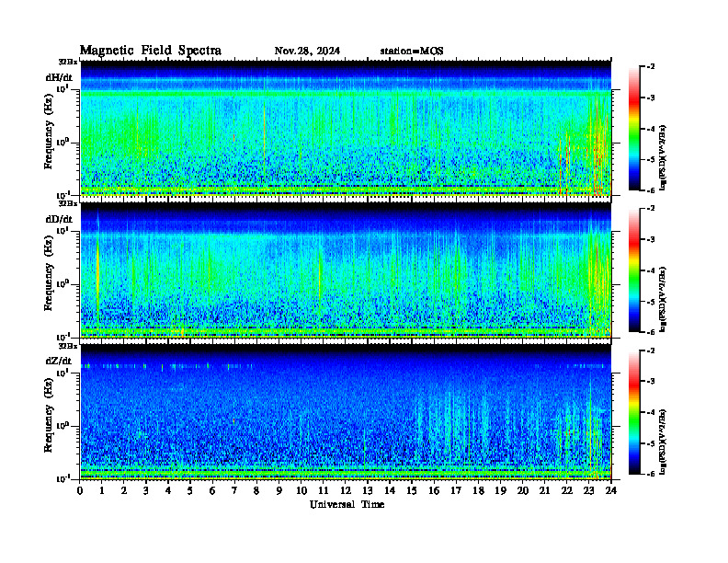Screen dimensions: 728x563
Task: Click the hour 0 tick label
Action: tap(80, 490)
